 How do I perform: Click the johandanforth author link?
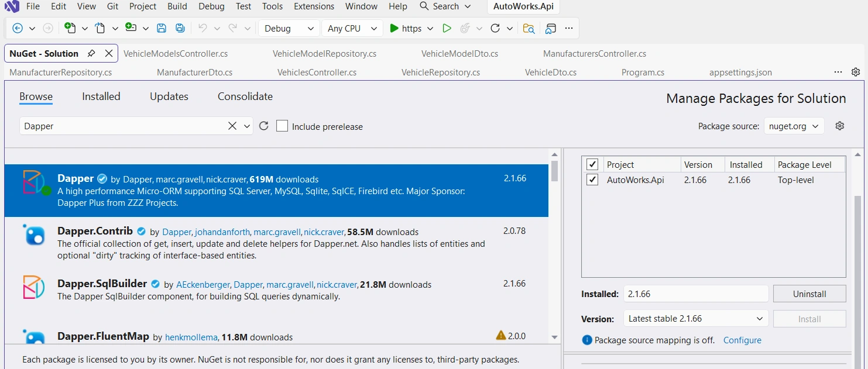pyautogui.click(x=222, y=232)
